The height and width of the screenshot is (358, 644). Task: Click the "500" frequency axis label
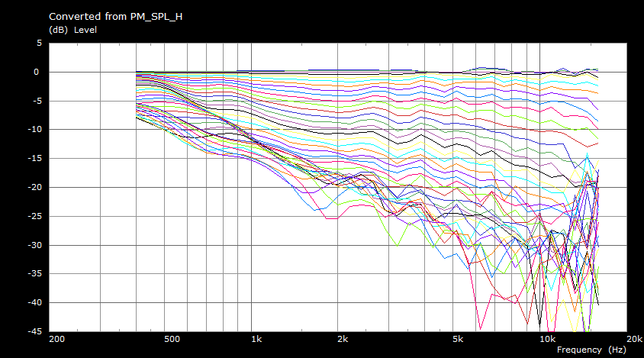(172, 339)
